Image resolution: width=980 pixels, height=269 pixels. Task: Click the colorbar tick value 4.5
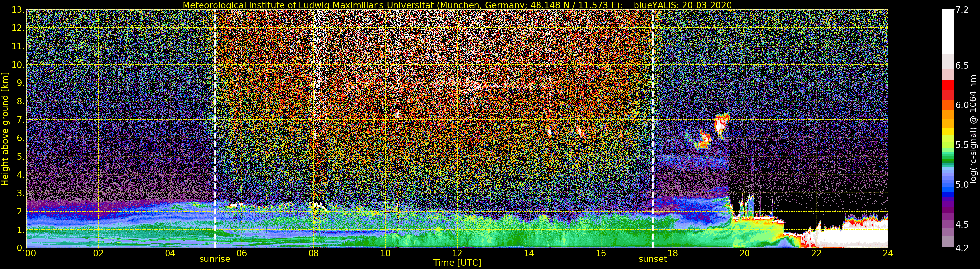pos(962,225)
